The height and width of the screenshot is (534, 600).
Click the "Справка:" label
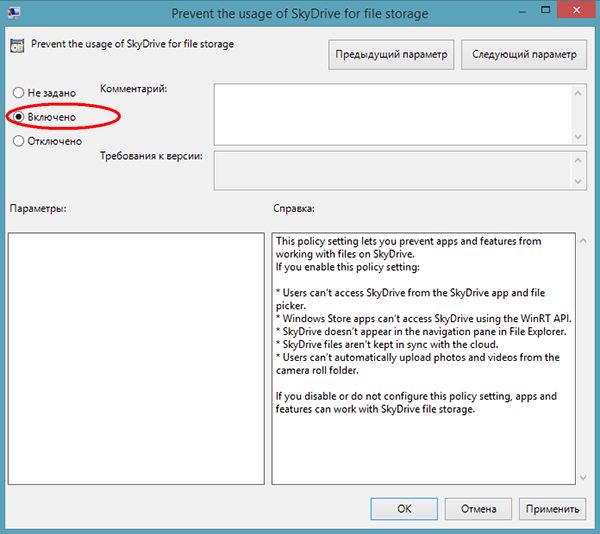[x=294, y=208]
